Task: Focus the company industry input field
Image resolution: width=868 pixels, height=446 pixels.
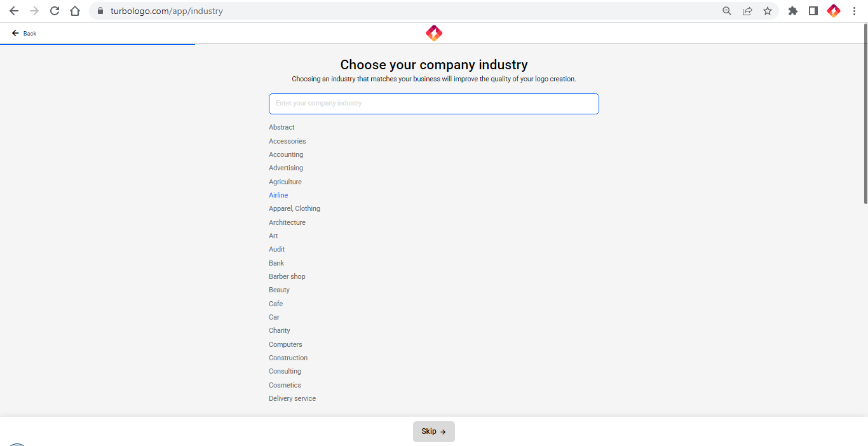Action: click(x=433, y=104)
